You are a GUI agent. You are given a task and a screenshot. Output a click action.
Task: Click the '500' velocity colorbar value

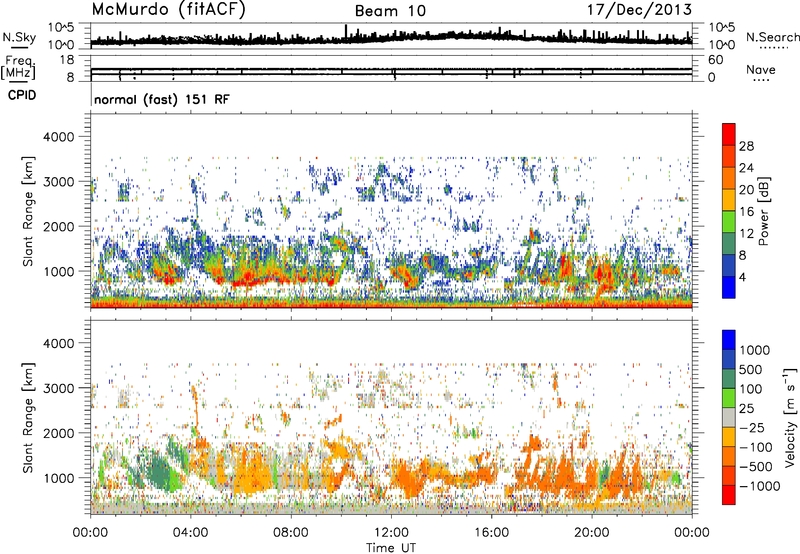751,370
